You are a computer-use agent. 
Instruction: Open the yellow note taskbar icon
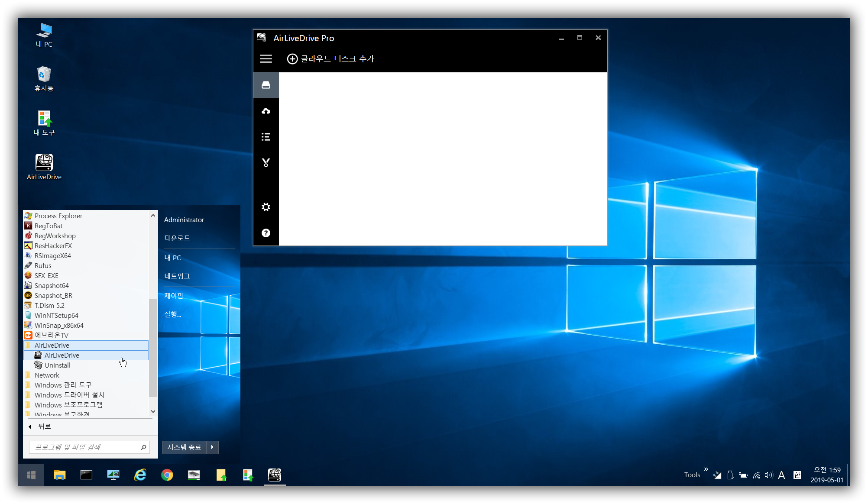pyautogui.click(x=221, y=475)
